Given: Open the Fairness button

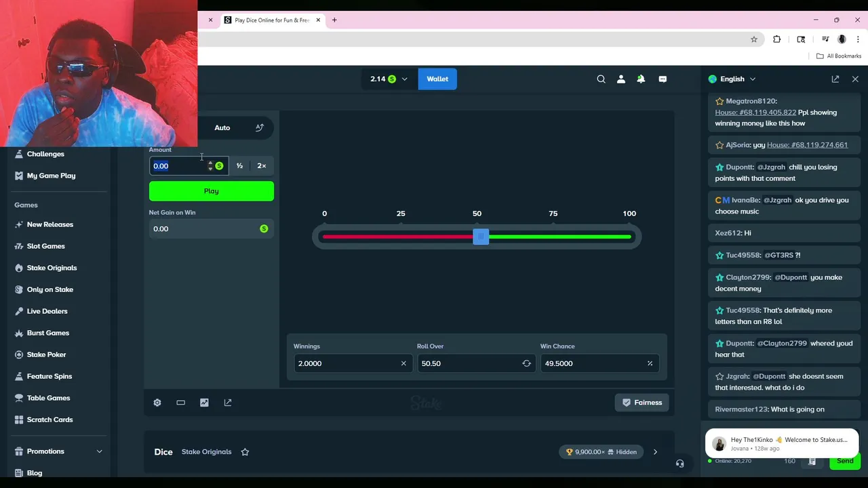Looking at the screenshot, I should pyautogui.click(x=642, y=403).
